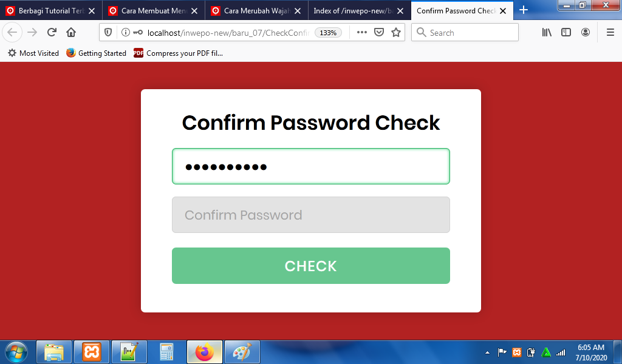This screenshot has height=364, width=622.
Task: Reset the 133% zoom level badge
Action: (x=328, y=33)
